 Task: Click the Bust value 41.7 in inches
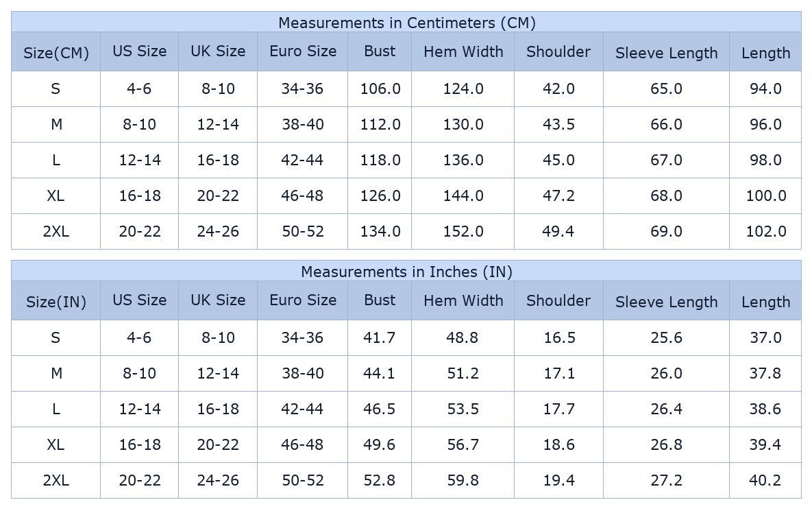(x=379, y=337)
